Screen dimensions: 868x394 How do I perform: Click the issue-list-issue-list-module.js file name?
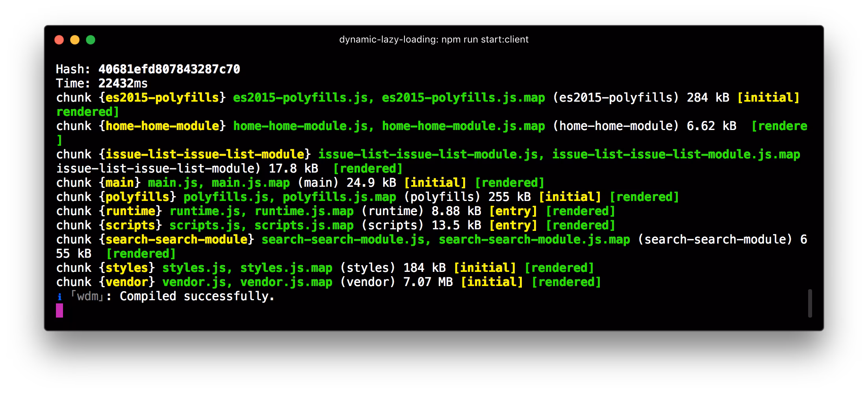click(428, 154)
